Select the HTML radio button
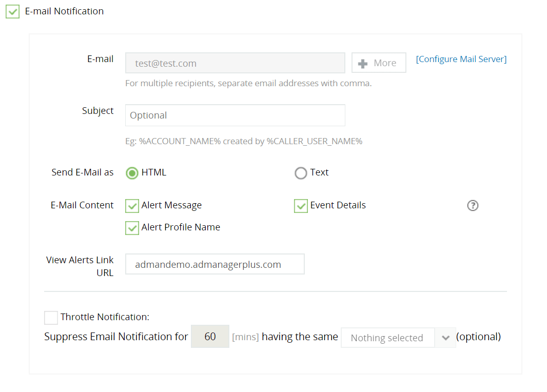547x392 pixels. click(132, 173)
